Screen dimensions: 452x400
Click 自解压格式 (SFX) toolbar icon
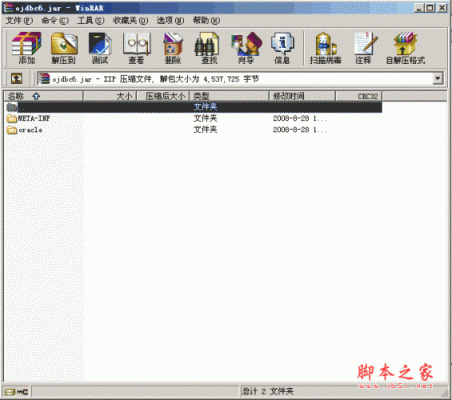(405, 48)
